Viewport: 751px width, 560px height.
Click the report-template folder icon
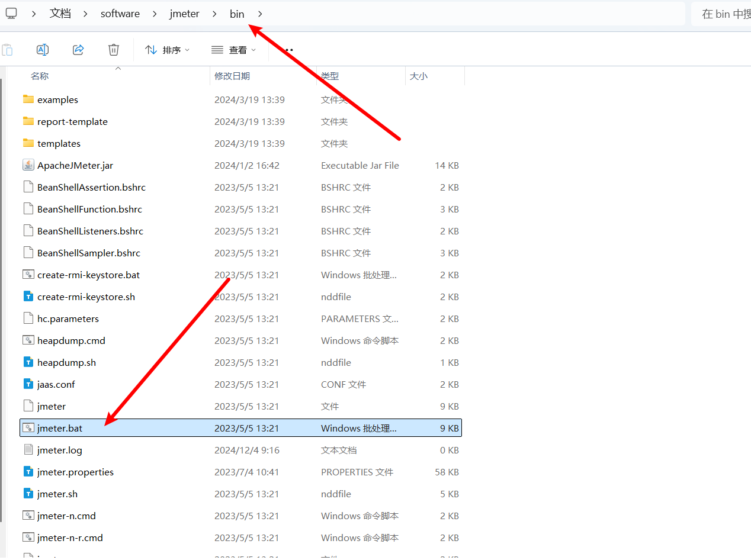(x=28, y=121)
